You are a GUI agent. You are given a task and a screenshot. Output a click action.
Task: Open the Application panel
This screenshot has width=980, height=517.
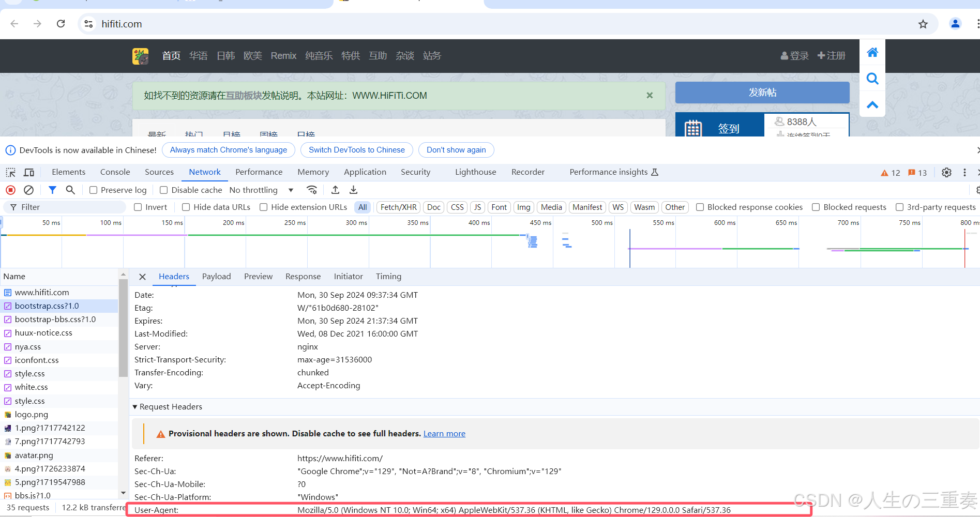click(x=365, y=172)
